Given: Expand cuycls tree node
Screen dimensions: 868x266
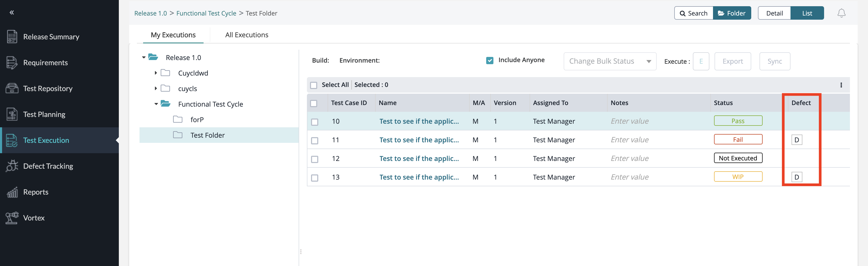Looking at the screenshot, I should tap(156, 88).
